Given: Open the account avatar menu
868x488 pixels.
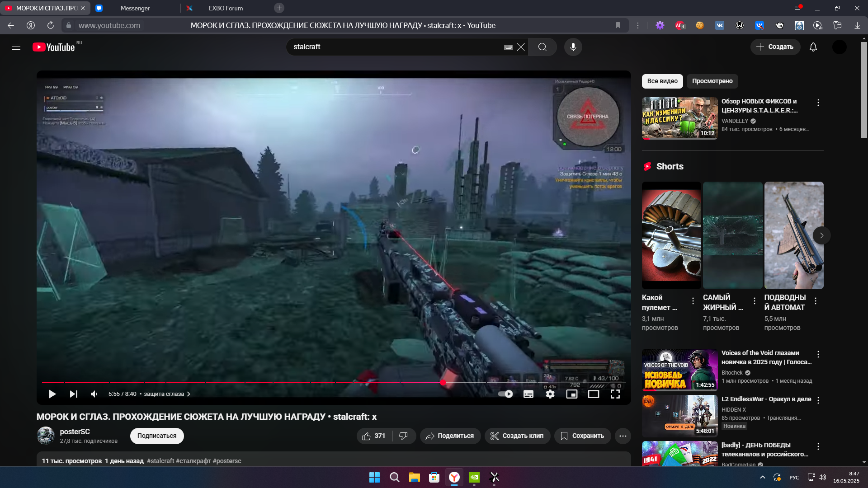Looking at the screenshot, I should coord(840,47).
